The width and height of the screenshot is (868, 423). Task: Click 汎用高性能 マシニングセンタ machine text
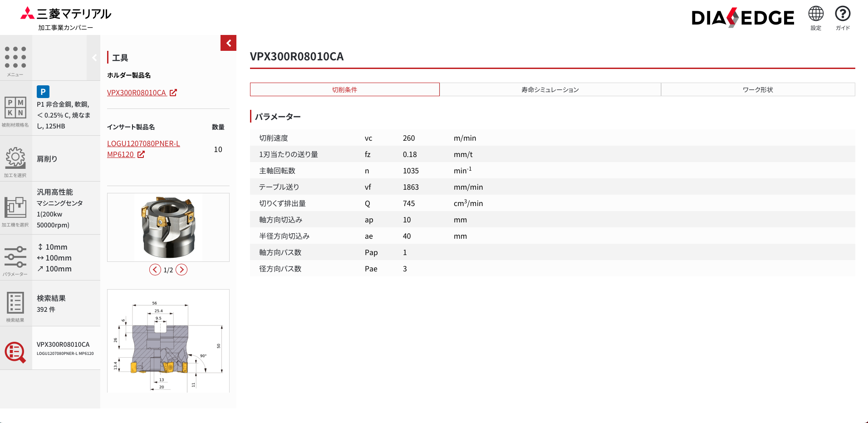pyautogui.click(x=60, y=209)
